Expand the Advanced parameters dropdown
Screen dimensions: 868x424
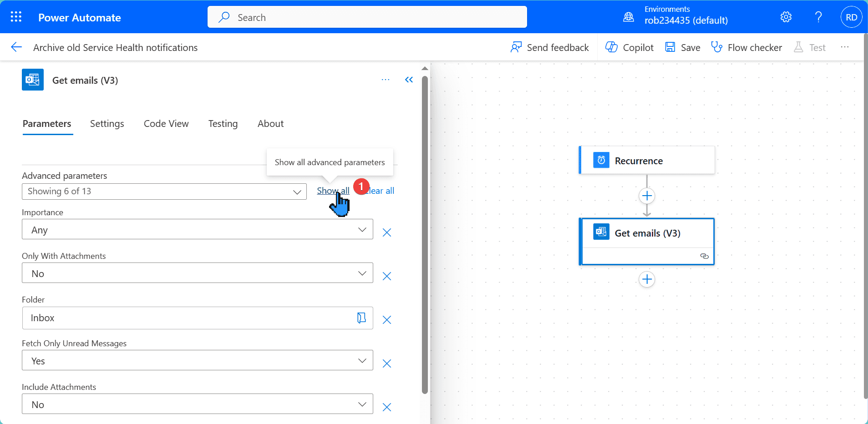[164, 192]
